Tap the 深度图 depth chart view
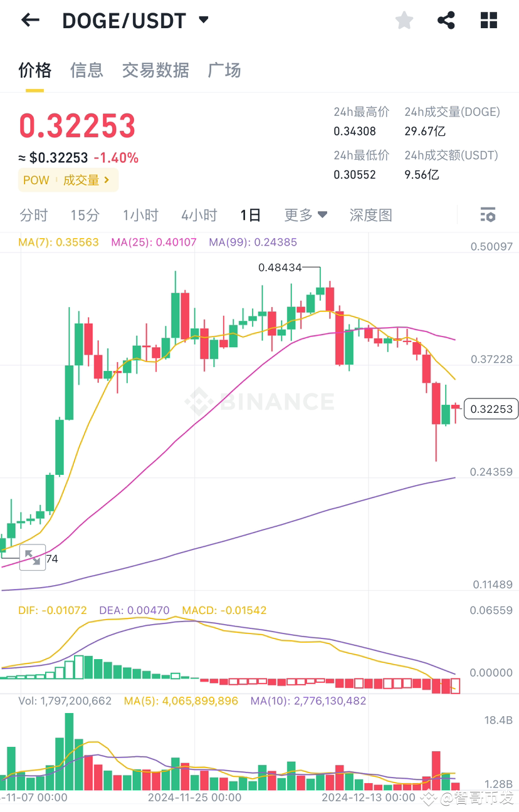 point(370,215)
